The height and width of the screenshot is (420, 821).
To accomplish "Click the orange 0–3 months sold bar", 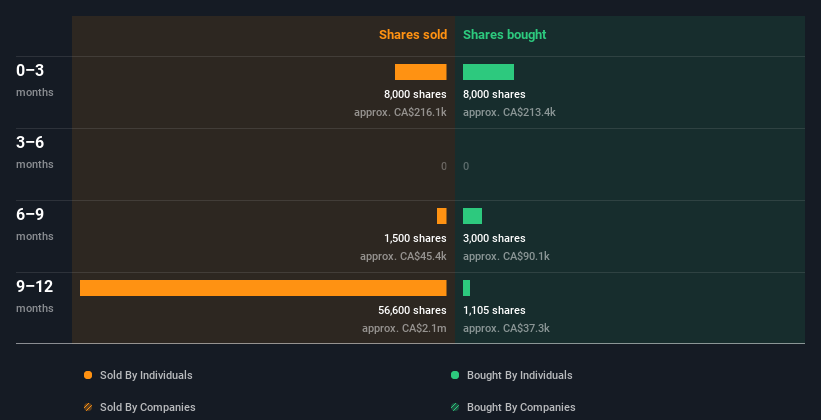I will (x=420, y=72).
